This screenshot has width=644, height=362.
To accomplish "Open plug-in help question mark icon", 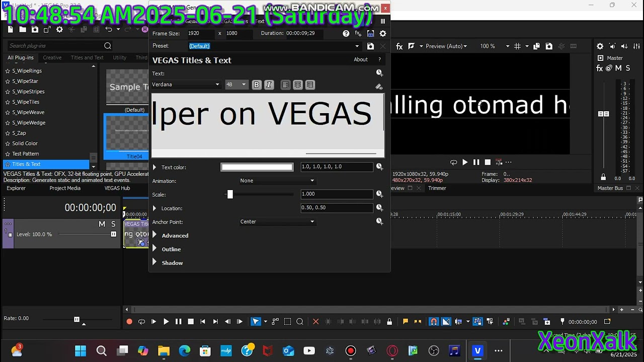I will [x=346, y=34].
